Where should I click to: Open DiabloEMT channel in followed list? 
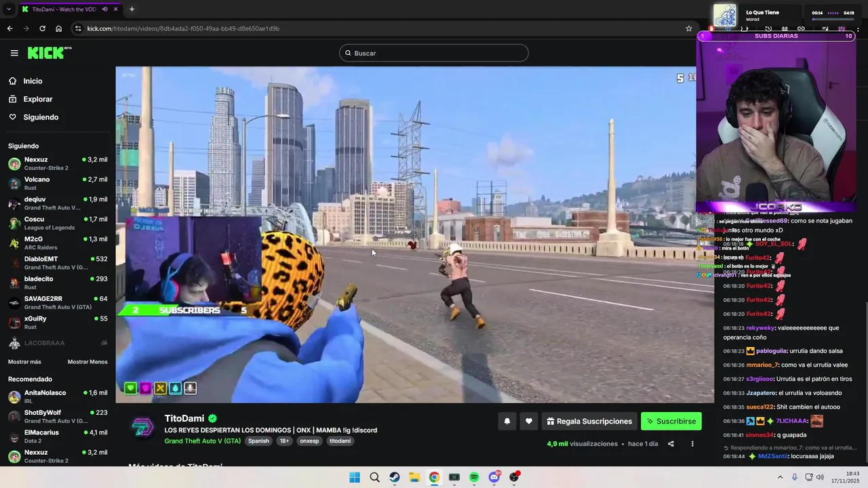[x=58, y=263]
